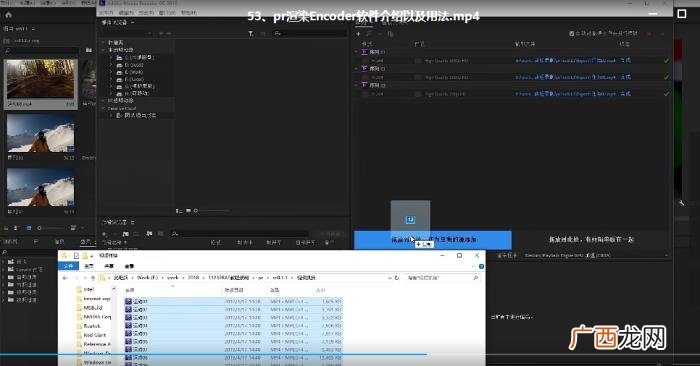Image resolution: width=700 pixels, height=366 pixels.
Task: Click the sort icons button in project panel
Action: (73, 228)
